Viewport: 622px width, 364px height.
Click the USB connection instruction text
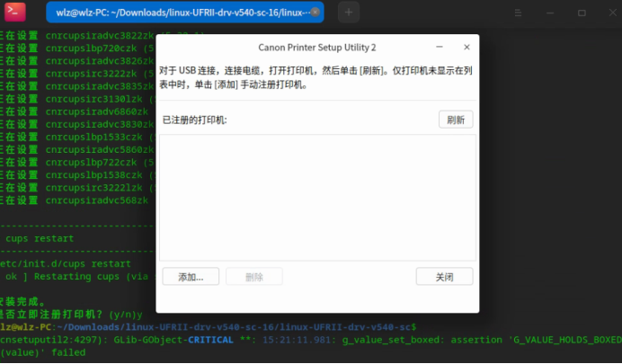click(315, 77)
